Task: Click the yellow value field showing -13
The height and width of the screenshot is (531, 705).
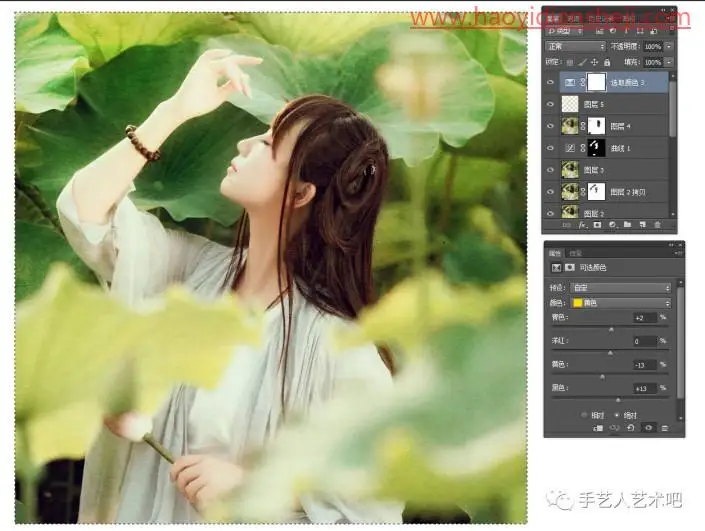Action: tap(645, 365)
